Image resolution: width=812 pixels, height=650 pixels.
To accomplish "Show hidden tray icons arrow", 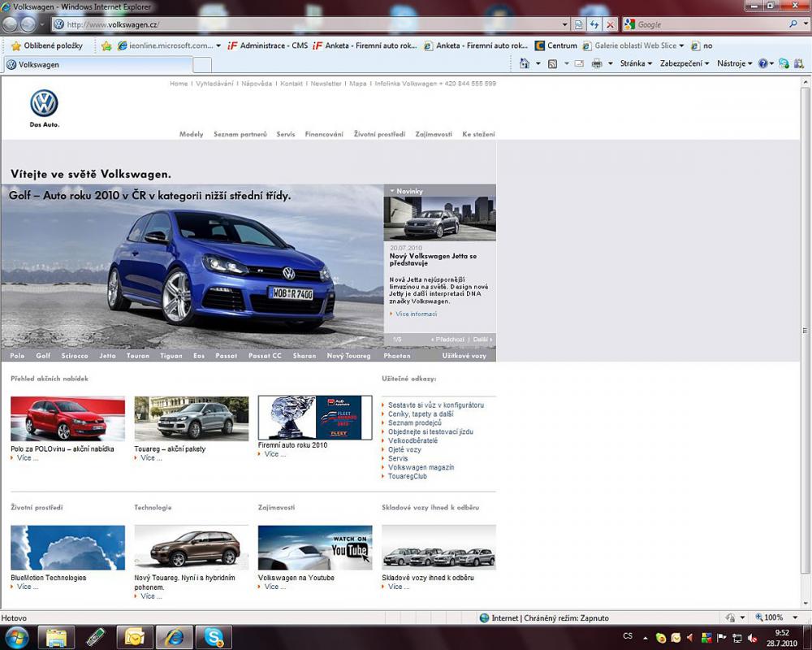I will pyautogui.click(x=646, y=638).
